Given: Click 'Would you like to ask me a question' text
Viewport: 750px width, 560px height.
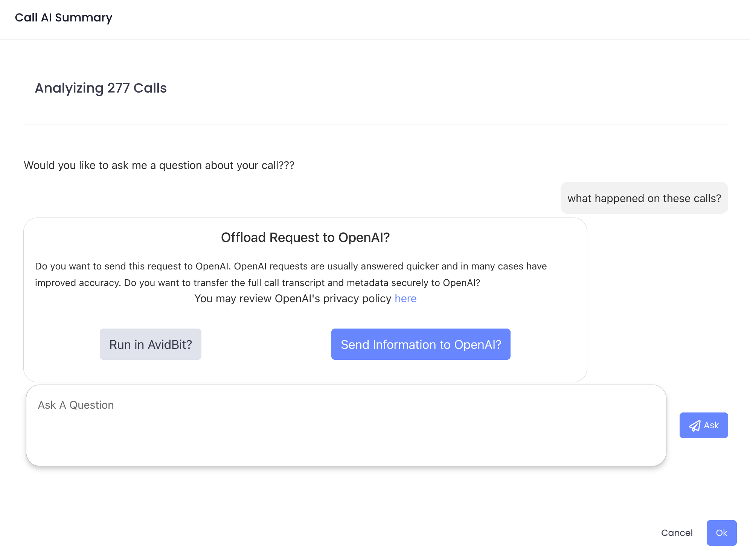Looking at the screenshot, I should pyautogui.click(x=159, y=165).
